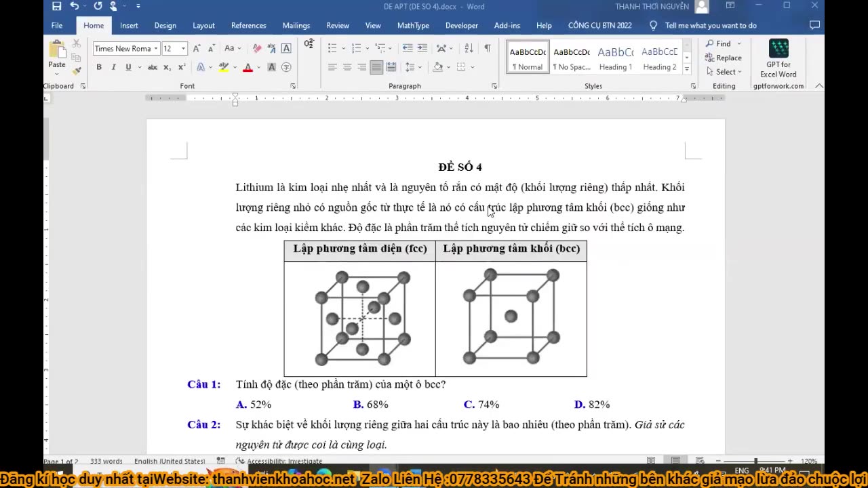Align paragraph text to the right
Viewport: 868px width, 488px height.
pos(361,67)
